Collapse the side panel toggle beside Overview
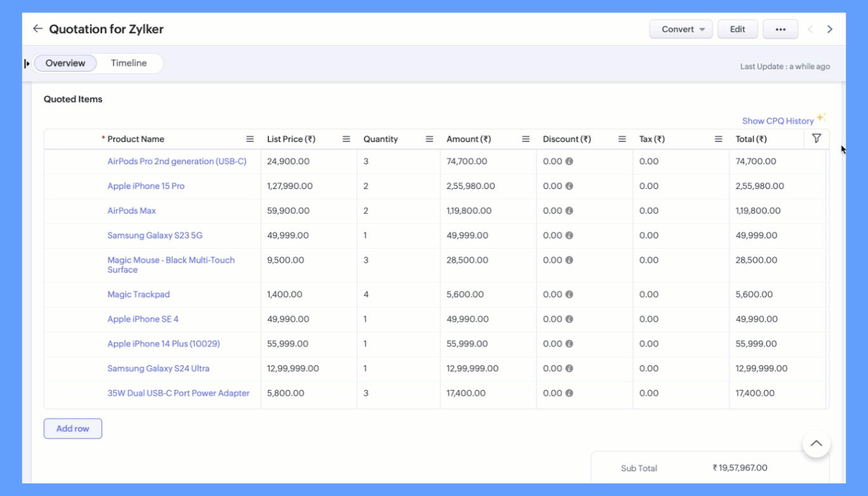This screenshot has width=868, height=496. pos(27,63)
